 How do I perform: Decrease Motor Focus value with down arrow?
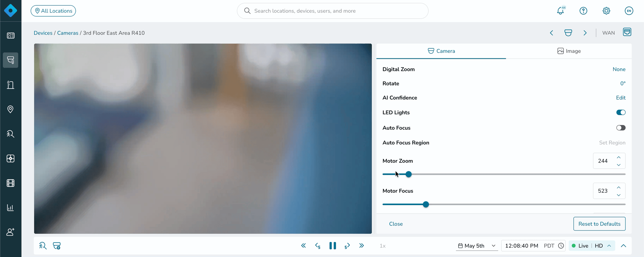click(x=619, y=195)
